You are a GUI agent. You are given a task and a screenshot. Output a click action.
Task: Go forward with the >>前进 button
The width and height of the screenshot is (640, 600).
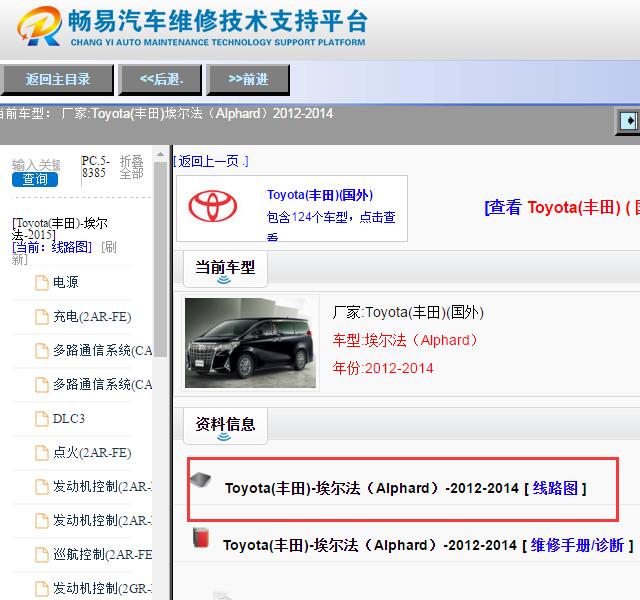coord(248,79)
